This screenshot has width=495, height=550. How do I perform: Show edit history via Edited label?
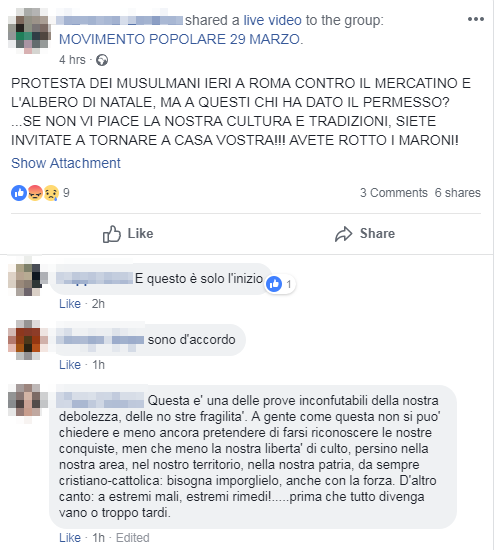(x=133, y=538)
